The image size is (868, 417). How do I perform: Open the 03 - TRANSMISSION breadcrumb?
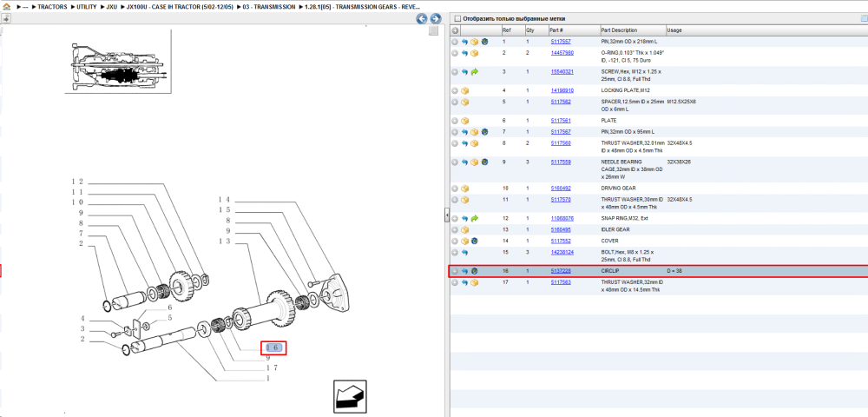coord(269,7)
